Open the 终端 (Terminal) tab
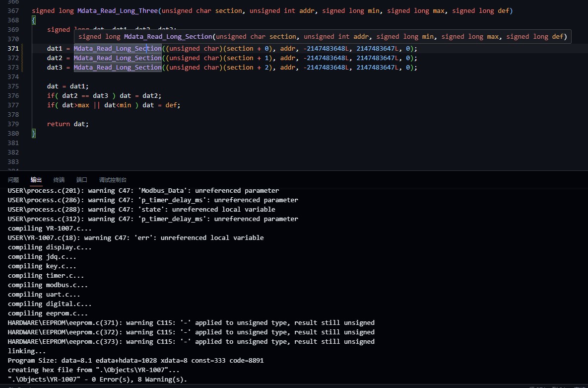 (59, 180)
